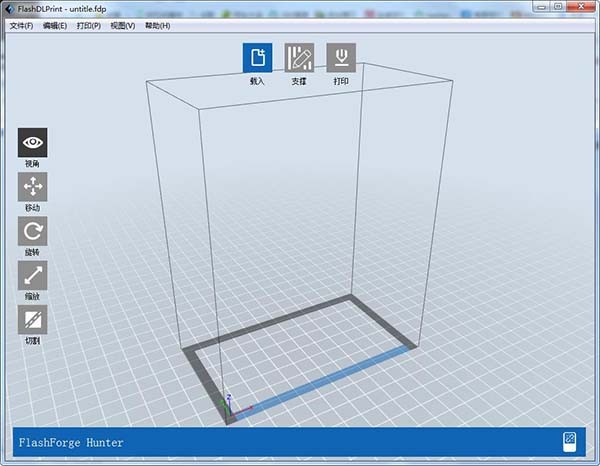The height and width of the screenshot is (466, 600).
Task: Click the Print (打印) icon
Action: (341, 58)
